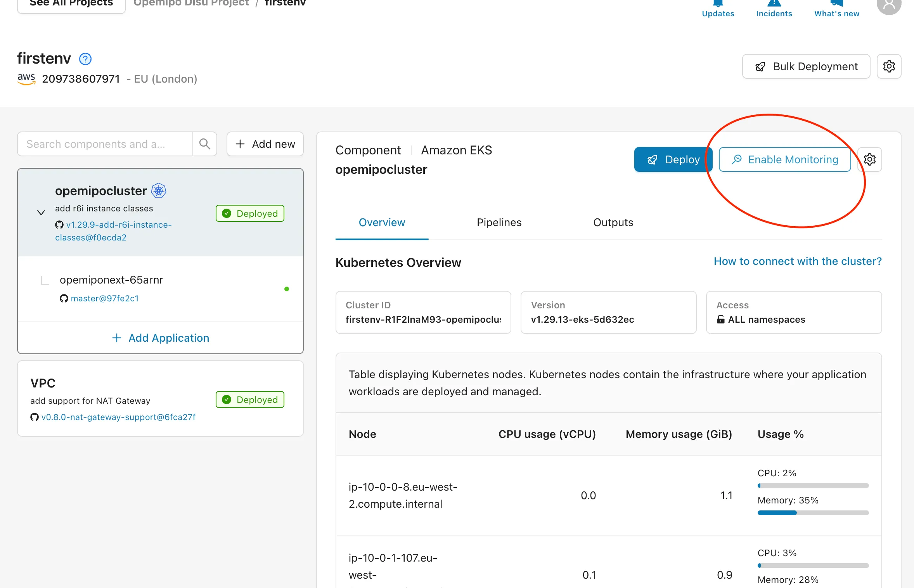Viewport: 914px width, 588px height.
Task: Focus the Search components input field
Action: point(105,144)
